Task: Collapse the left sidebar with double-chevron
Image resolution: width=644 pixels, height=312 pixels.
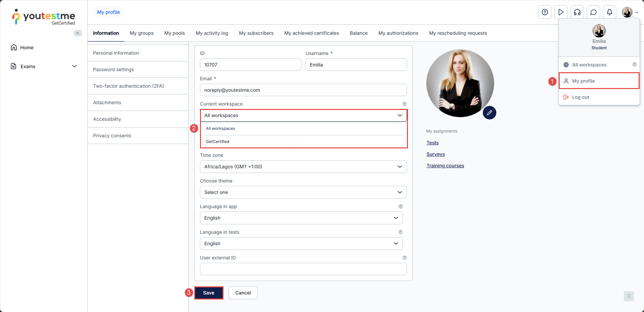Action: pyautogui.click(x=78, y=33)
